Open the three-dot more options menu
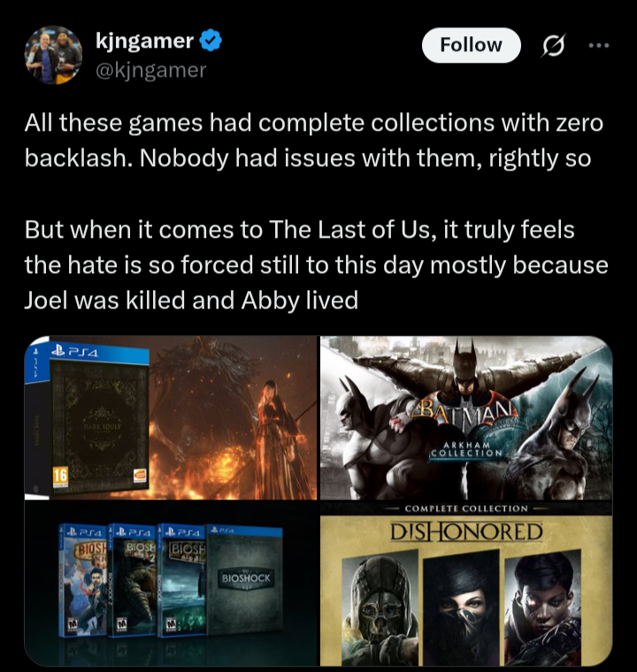The width and height of the screenshot is (637, 672). coord(599,45)
